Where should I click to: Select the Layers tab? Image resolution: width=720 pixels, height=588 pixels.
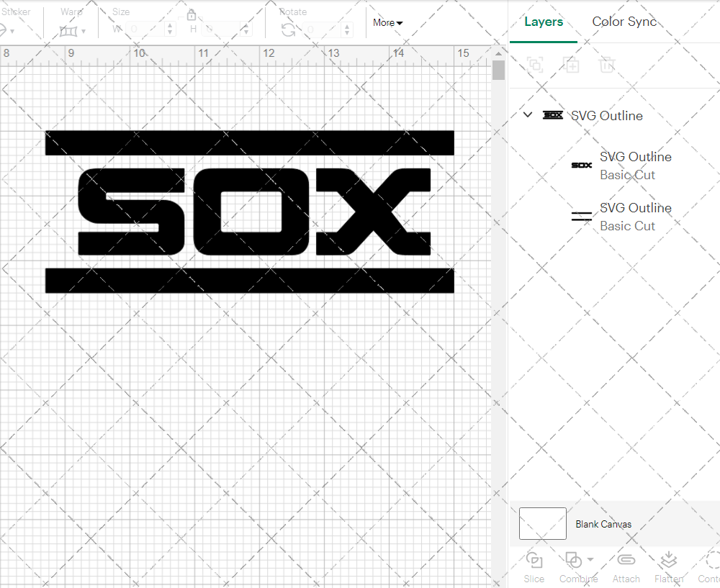click(x=544, y=22)
